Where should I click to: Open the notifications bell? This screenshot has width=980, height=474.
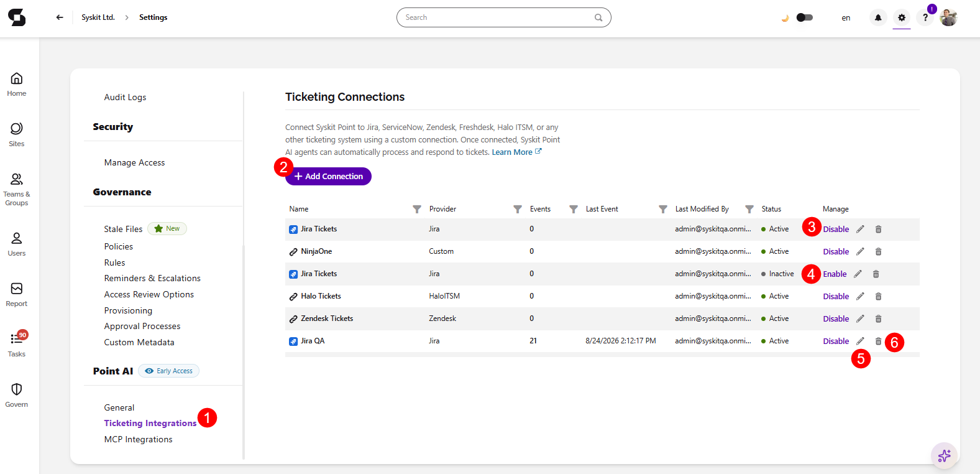878,17
